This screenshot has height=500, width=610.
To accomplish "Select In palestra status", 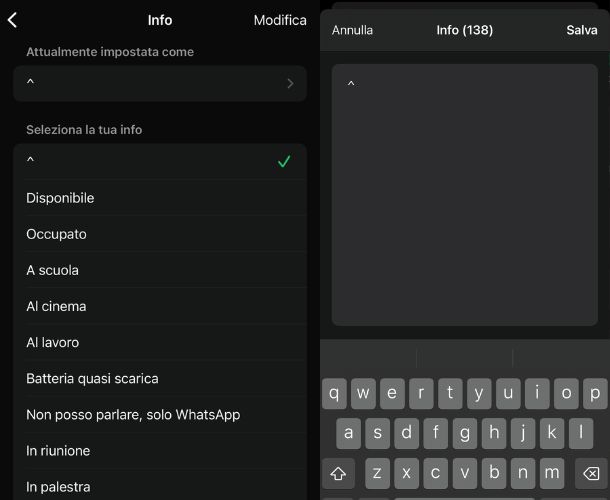I will pyautogui.click(x=160, y=486).
